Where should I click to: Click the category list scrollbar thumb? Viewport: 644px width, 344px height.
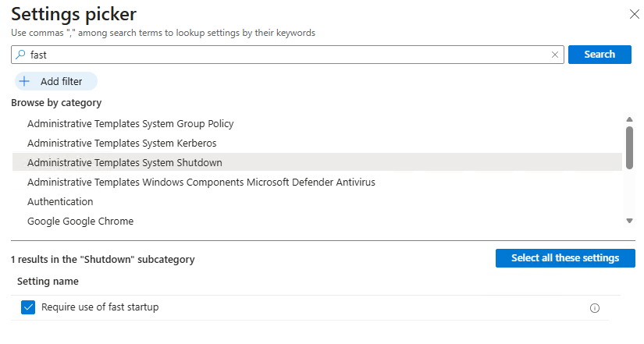[x=629, y=147]
